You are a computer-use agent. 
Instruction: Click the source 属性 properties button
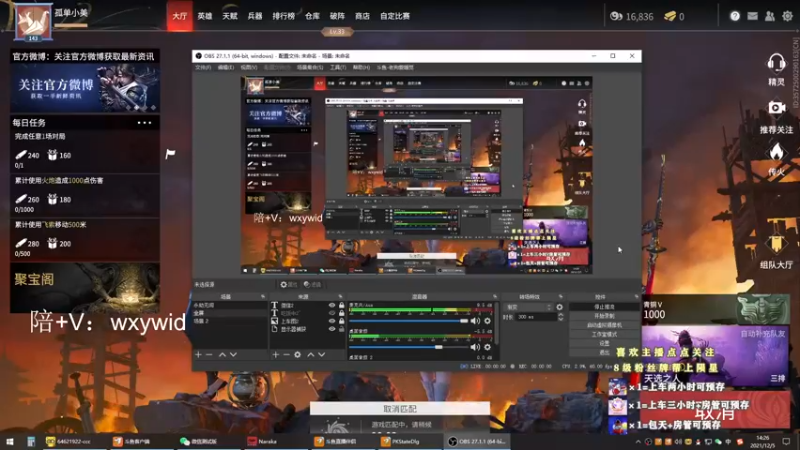289,285
